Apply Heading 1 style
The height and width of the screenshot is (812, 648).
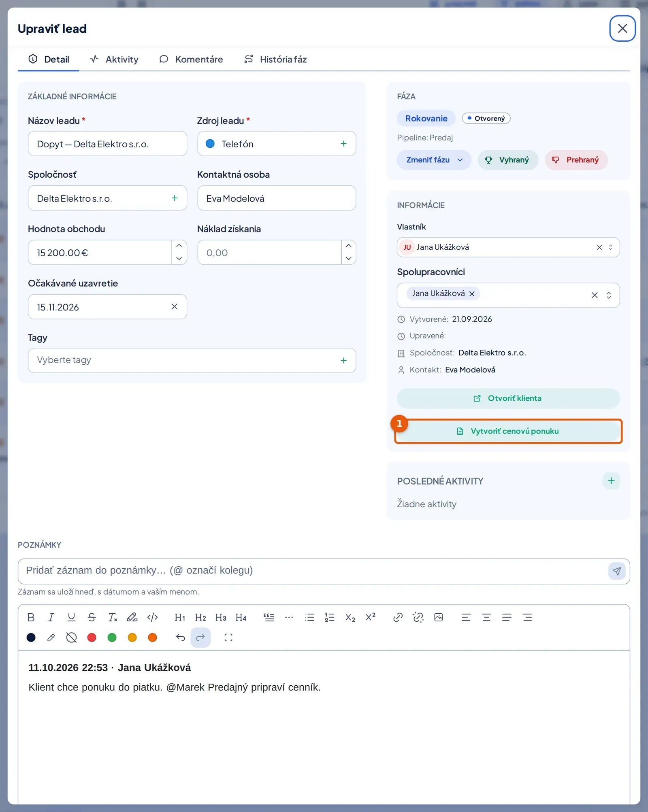(180, 617)
